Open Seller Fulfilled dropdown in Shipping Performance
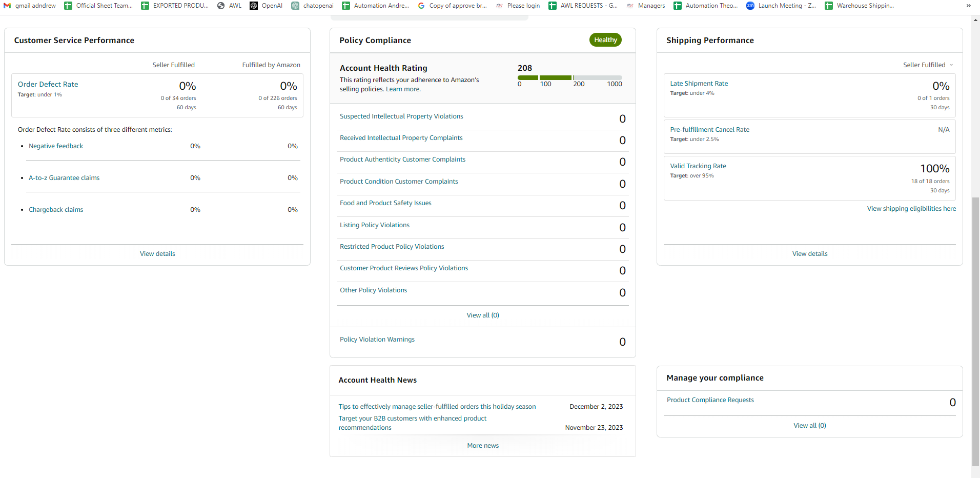Image resolution: width=980 pixels, height=478 pixels. pyautogui.click(x=928, y=65)
